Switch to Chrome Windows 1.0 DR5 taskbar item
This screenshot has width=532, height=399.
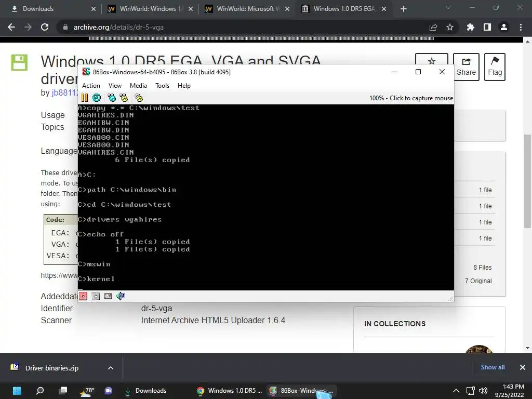click(x=230, y=391)
